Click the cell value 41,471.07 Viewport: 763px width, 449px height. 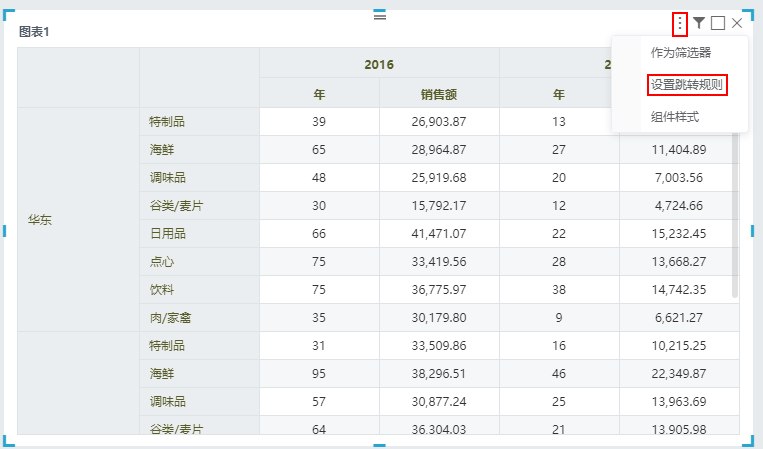(439, 233)
